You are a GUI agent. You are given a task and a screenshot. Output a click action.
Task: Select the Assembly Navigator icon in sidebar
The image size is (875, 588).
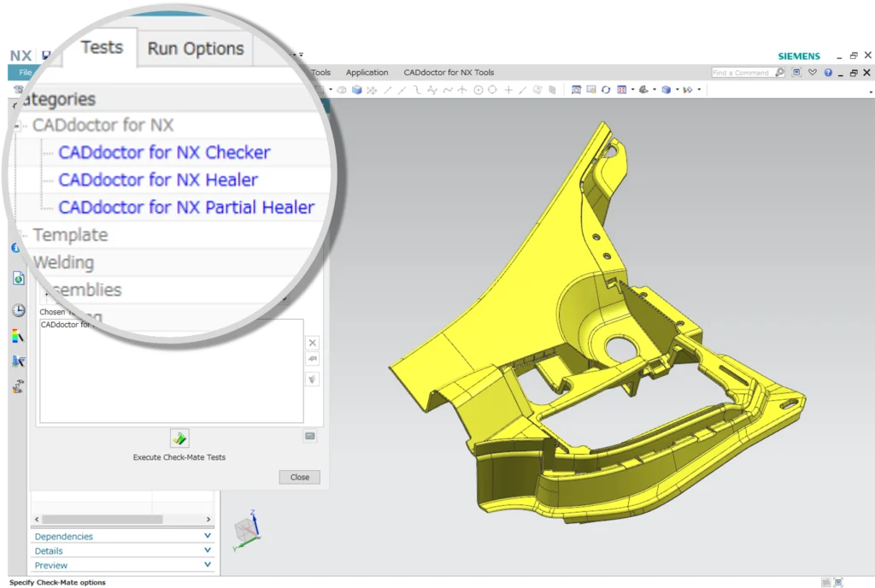18,362
